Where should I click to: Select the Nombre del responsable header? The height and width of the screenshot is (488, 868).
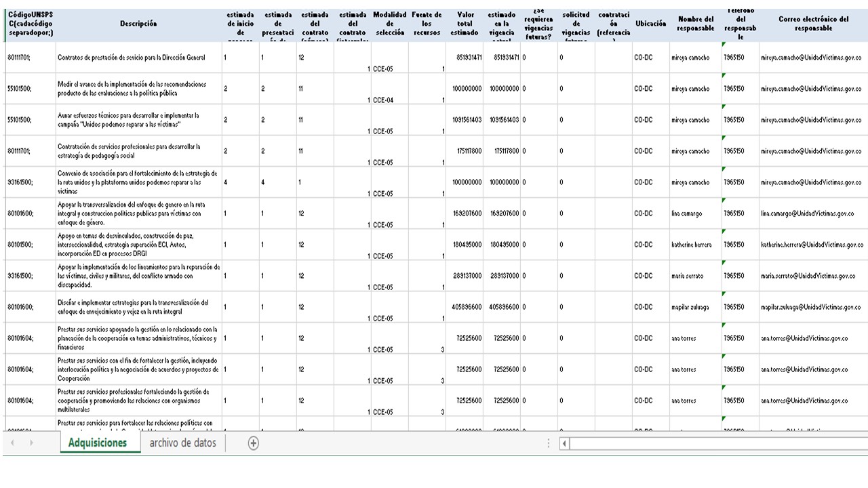click(x=696, y=24)
